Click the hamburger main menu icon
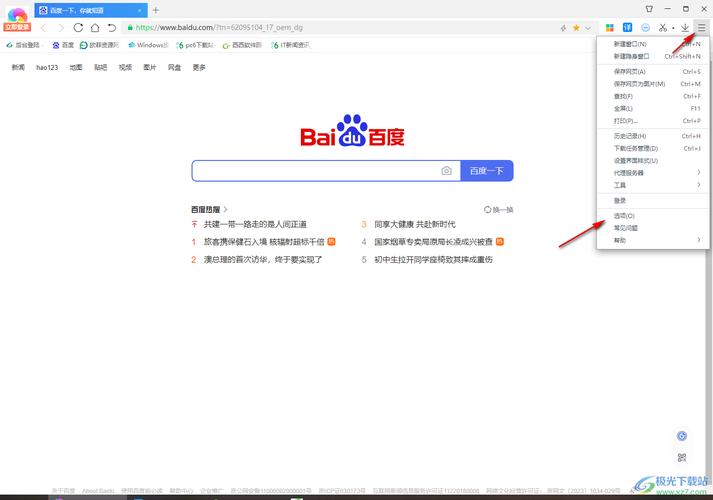This screenshot has height=500, width=713. tap(702, 28)
